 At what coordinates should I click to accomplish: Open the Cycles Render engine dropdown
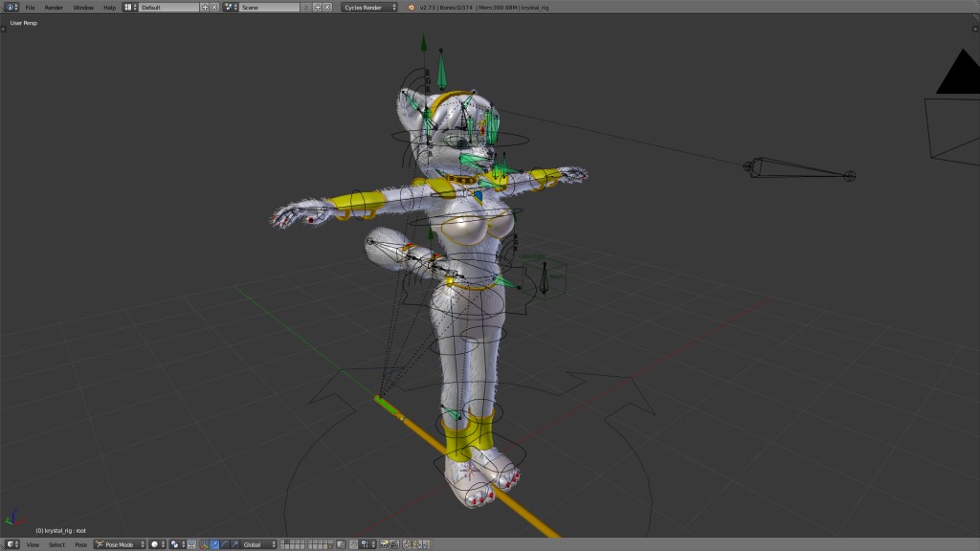tap(368, 7)
